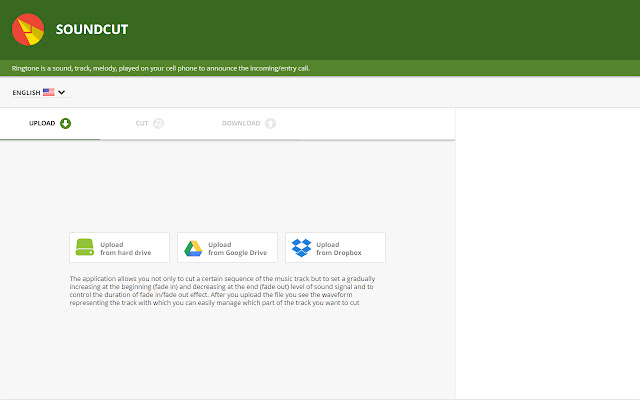Choose Upload from Google Drive
The height and width of the screenshot is (400, 640).
pos(227,248)
